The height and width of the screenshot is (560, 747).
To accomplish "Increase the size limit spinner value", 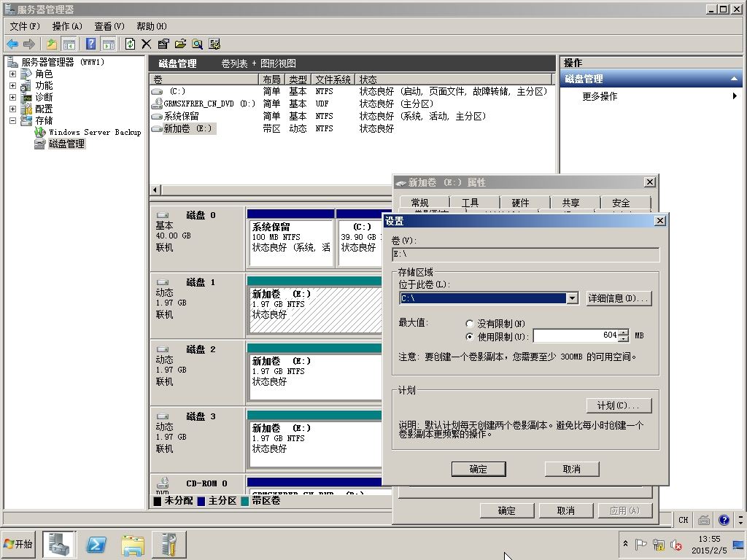I will (x=624, y=332).
